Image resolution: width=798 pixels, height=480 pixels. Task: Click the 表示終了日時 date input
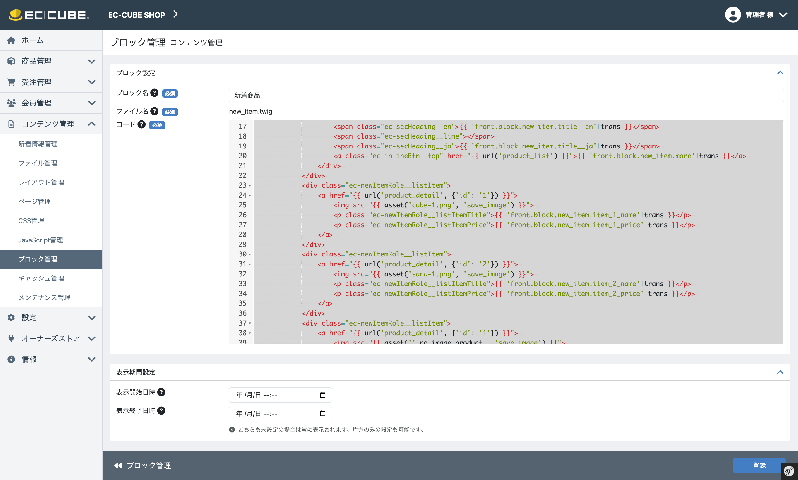pos(280,414)
